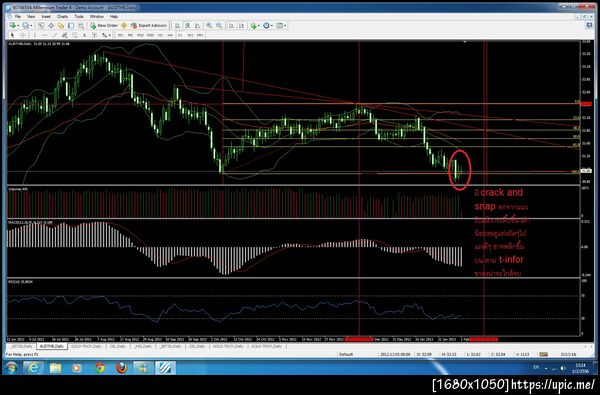Click the Default profile in status bar
The width and height of the screenshot is (600, 395).
346,354
